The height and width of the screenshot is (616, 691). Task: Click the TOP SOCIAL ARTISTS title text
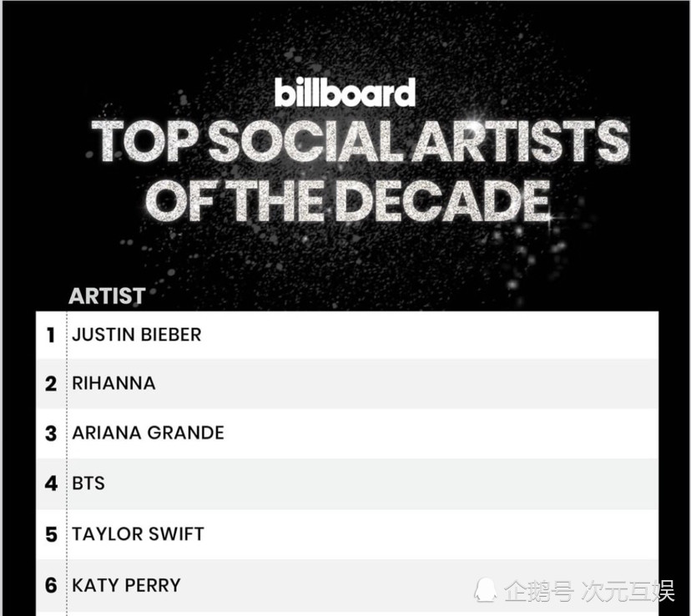pos(360,140)
